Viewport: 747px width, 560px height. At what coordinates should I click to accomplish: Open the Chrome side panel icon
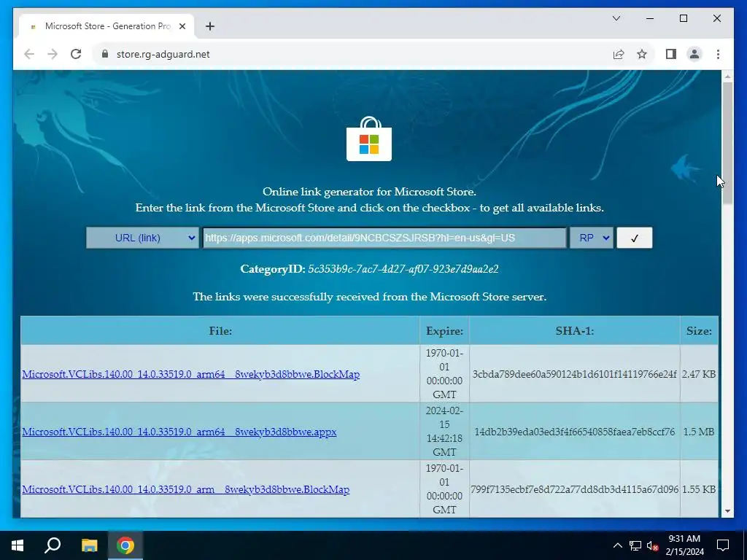point(671,54)
